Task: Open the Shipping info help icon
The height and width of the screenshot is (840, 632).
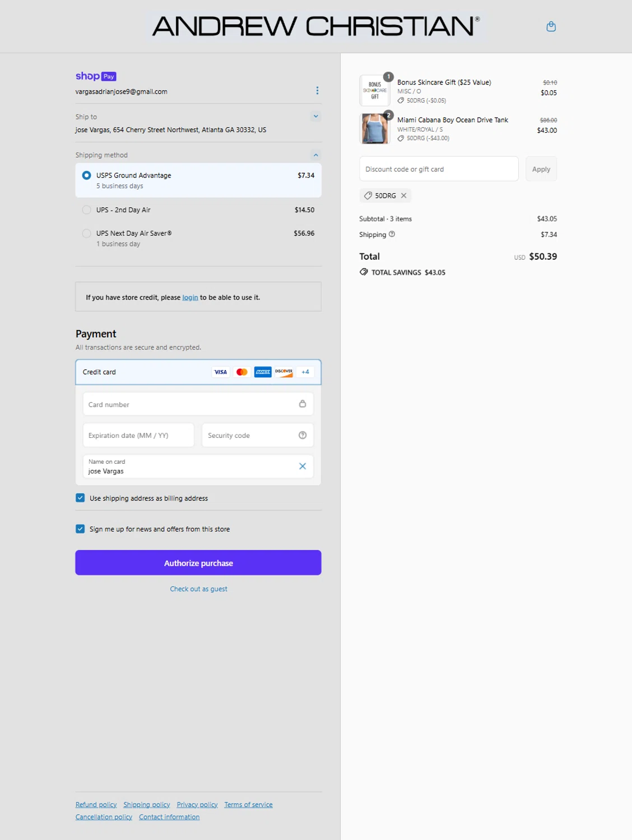Action: point(392,234)
